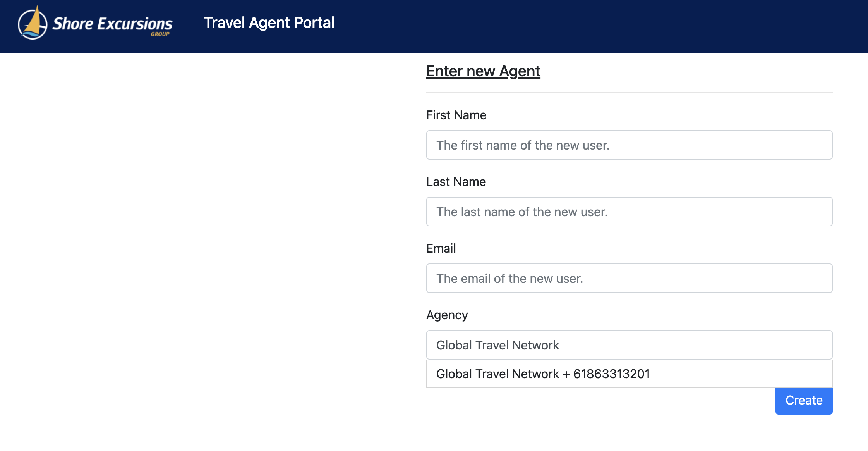This screenshot has width=868, height=451.
Task: Click the blue Create button
Action: [804, 401]
